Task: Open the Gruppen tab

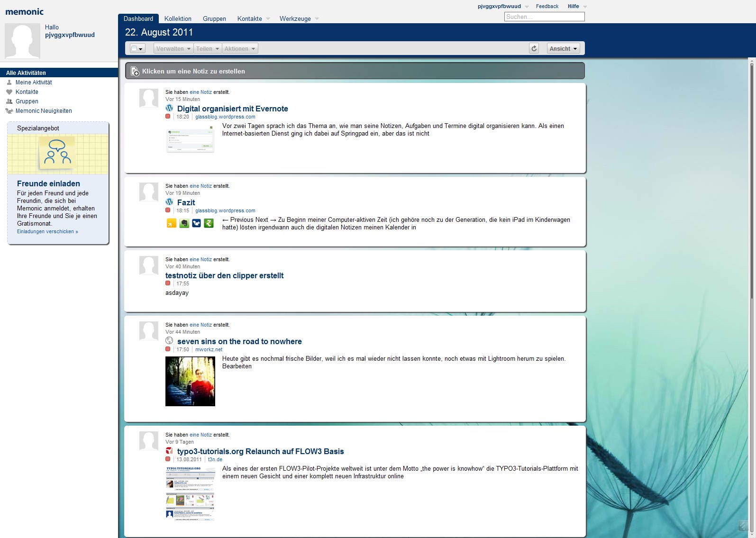Action: coord(214,18)
